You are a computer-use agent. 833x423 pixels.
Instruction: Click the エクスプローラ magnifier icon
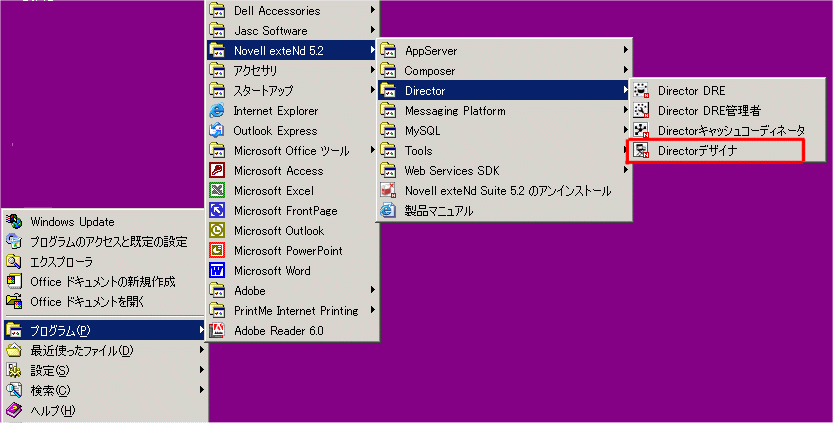pyautogui.click(x=14, y=261)
